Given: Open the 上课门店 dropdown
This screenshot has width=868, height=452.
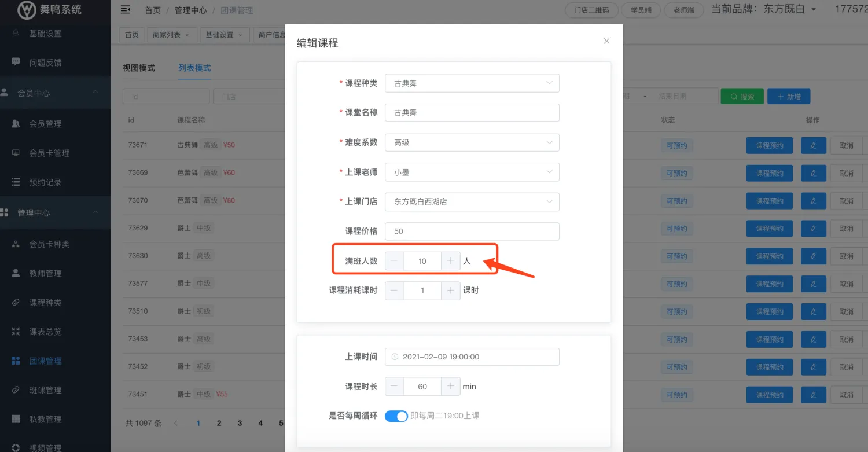Looking at the screenshot, I should tap(472, 201).
